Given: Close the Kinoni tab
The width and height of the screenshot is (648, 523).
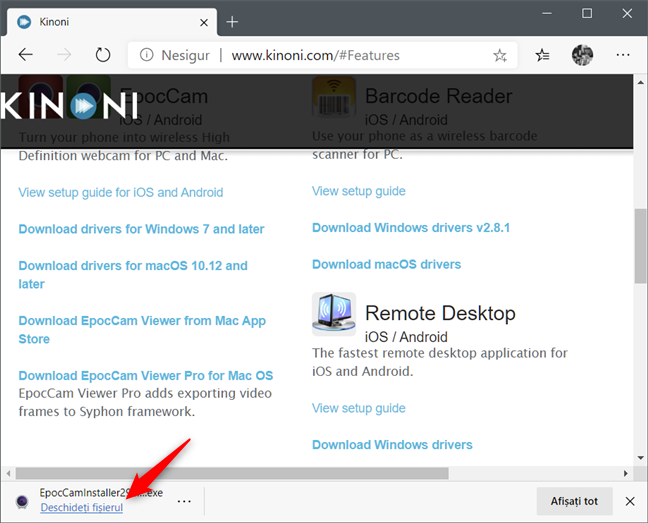Looking at the screenshot, I should pyautogui.click(x=204, y=22).
